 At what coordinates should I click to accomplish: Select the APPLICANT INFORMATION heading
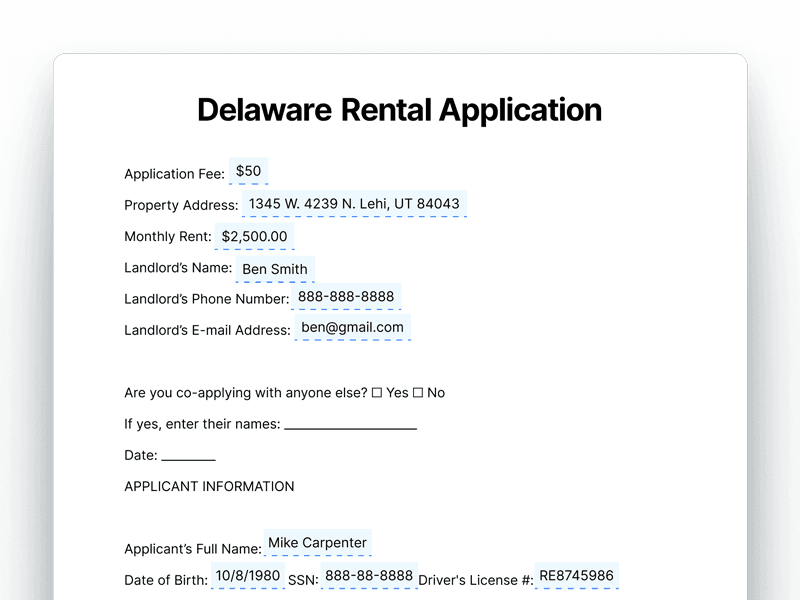pos(208,486)
